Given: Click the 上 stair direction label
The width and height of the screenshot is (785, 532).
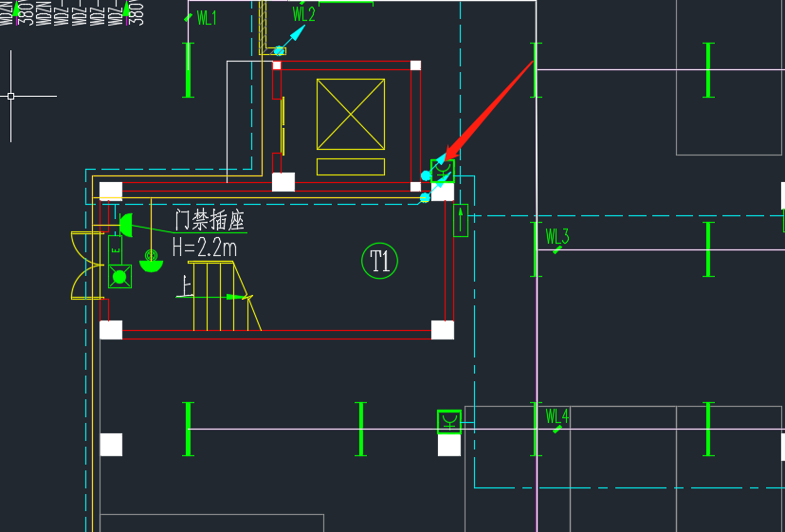Looking at the screenshot, I should [183, 285].
